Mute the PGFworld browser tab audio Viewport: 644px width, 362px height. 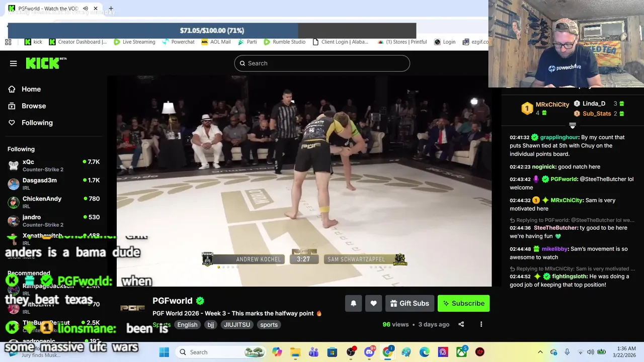tap(86, 9)
